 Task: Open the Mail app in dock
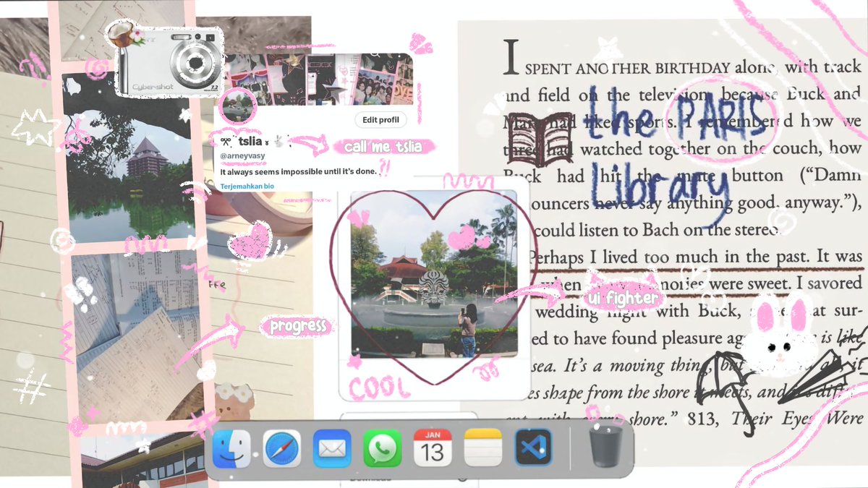(x=332, y=448)
